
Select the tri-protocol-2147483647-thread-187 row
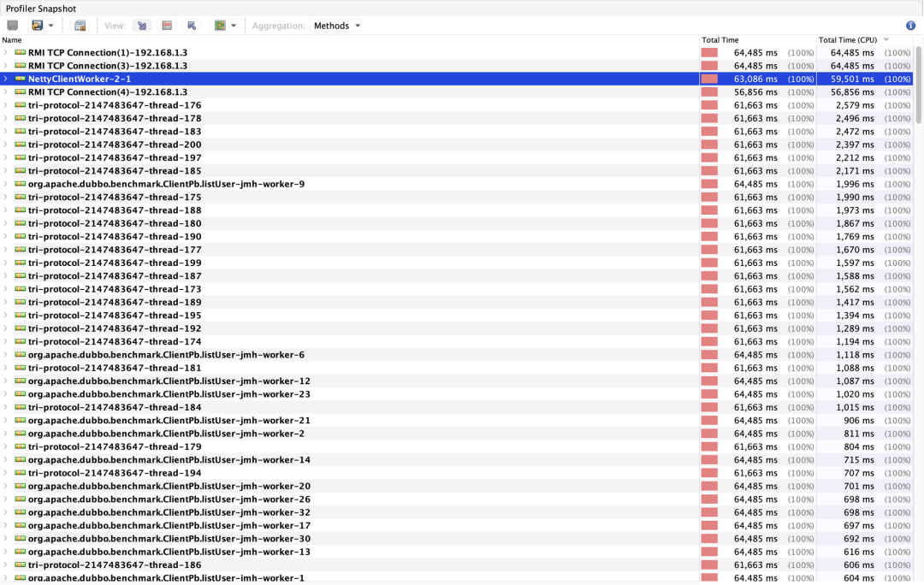(457, 275)
